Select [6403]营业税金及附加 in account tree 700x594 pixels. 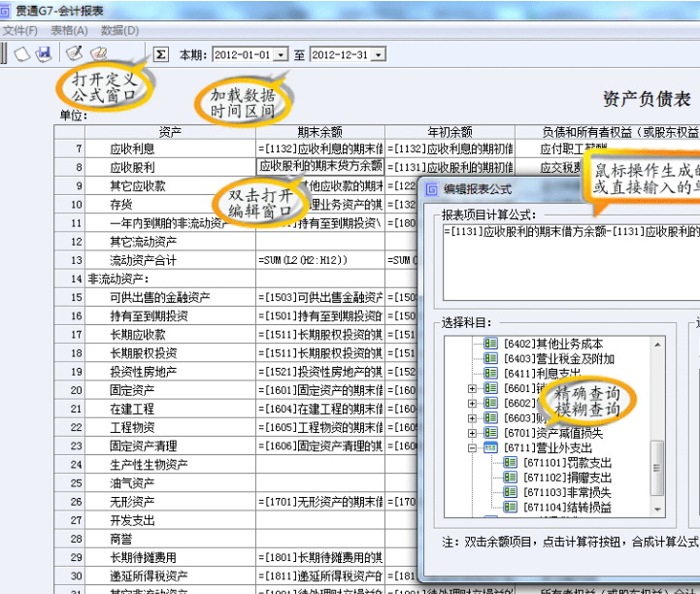[559, 358]
